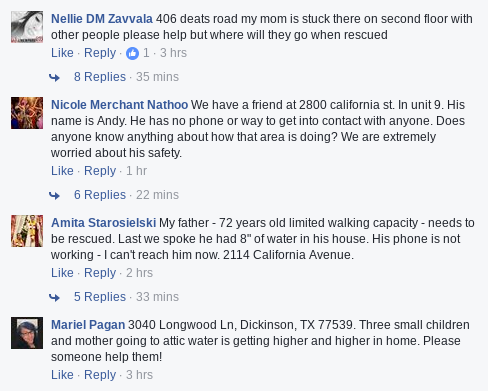Reply to Amita Starosielski's comment

tap(100, 273)
